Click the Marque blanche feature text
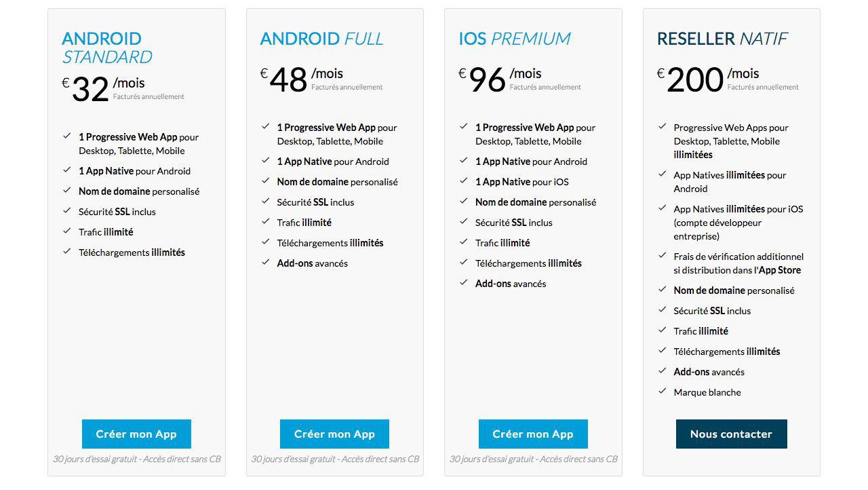868x490 pixels. [x=707, y=392]
